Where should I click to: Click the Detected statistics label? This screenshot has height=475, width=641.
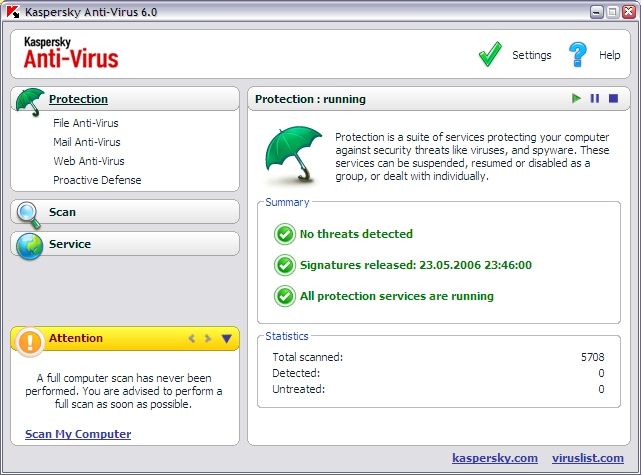[296, 373]
